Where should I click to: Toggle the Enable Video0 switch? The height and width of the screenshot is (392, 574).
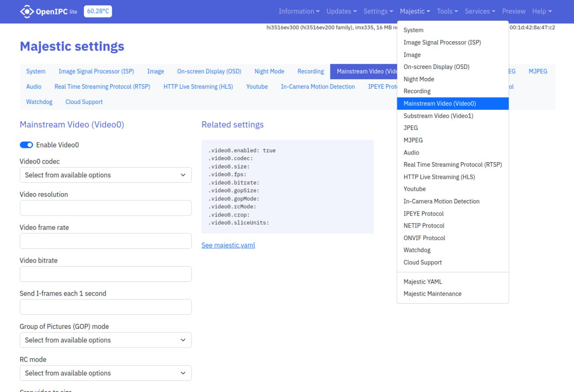tap(26, 145)
